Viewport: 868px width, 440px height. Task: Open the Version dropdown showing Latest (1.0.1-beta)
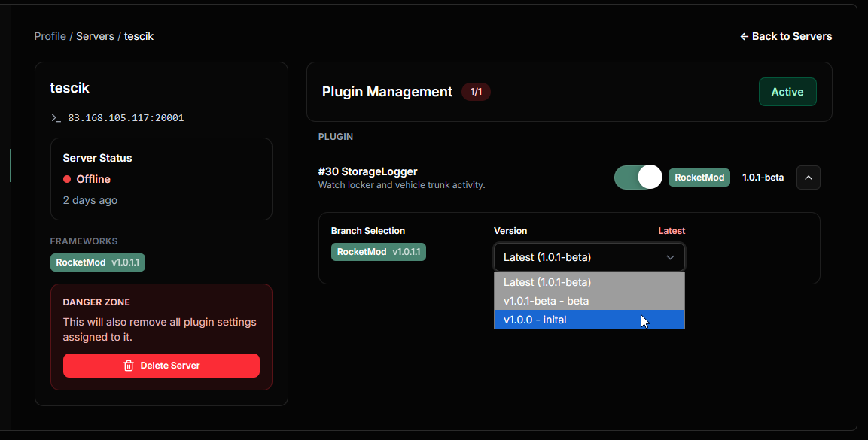pos(589,257)
